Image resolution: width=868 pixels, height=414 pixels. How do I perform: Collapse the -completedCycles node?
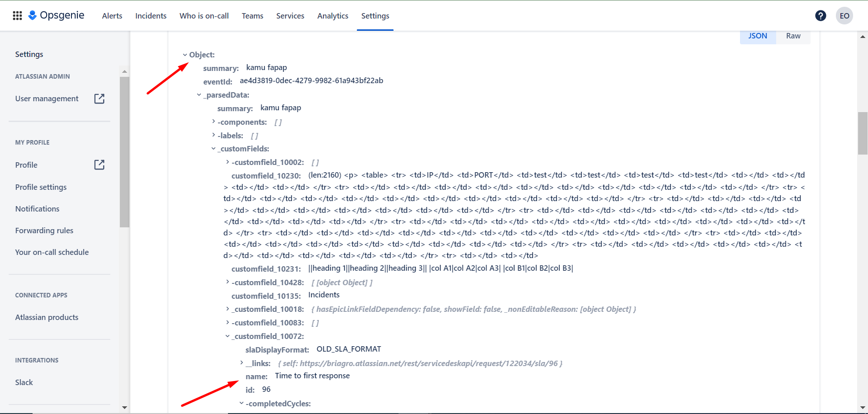241,402
